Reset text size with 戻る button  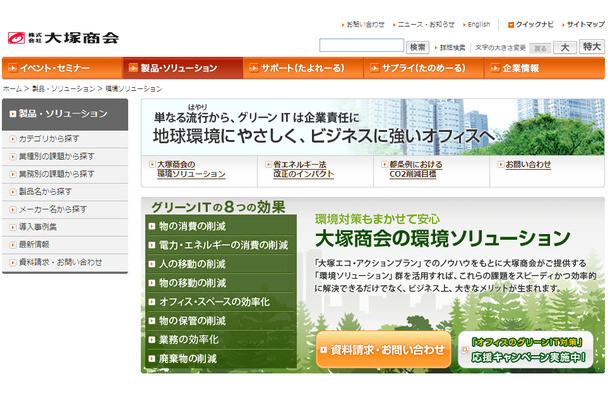pyautogui.click(x=540, y=48)
